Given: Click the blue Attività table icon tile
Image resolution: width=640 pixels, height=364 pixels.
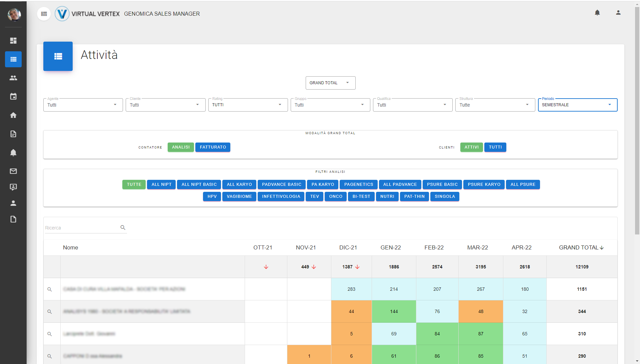Looking at the screenshot, I should click(x=58, y=56).
